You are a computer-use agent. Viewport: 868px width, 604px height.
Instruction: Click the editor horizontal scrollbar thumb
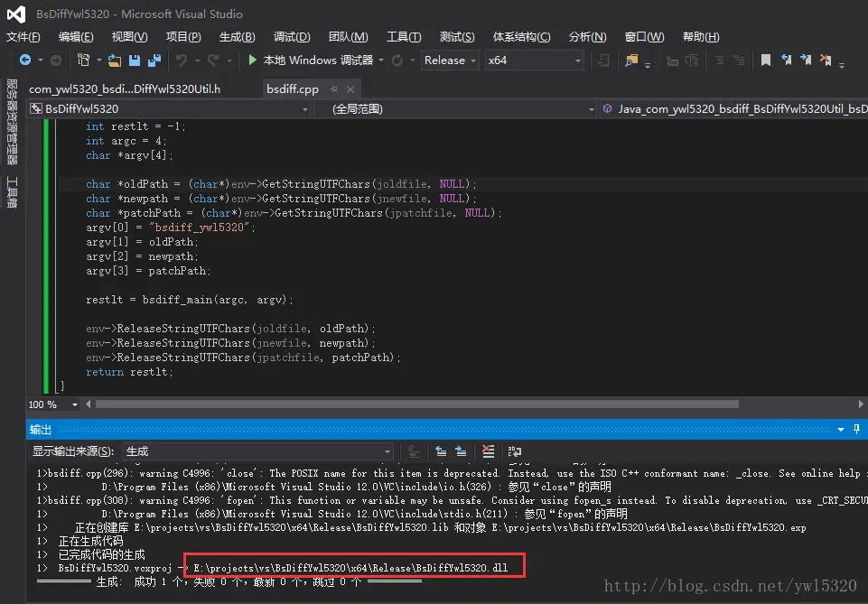pos(417,404)
